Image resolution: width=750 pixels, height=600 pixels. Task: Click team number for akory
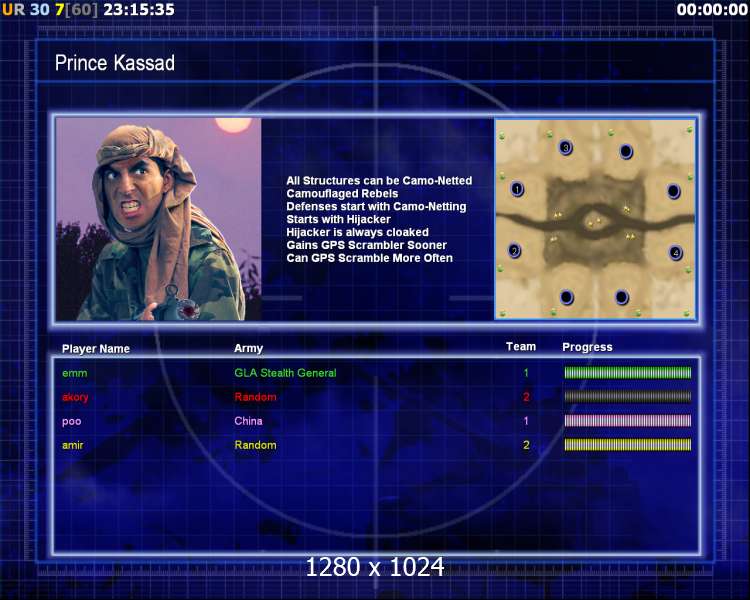tap(526, 397)
